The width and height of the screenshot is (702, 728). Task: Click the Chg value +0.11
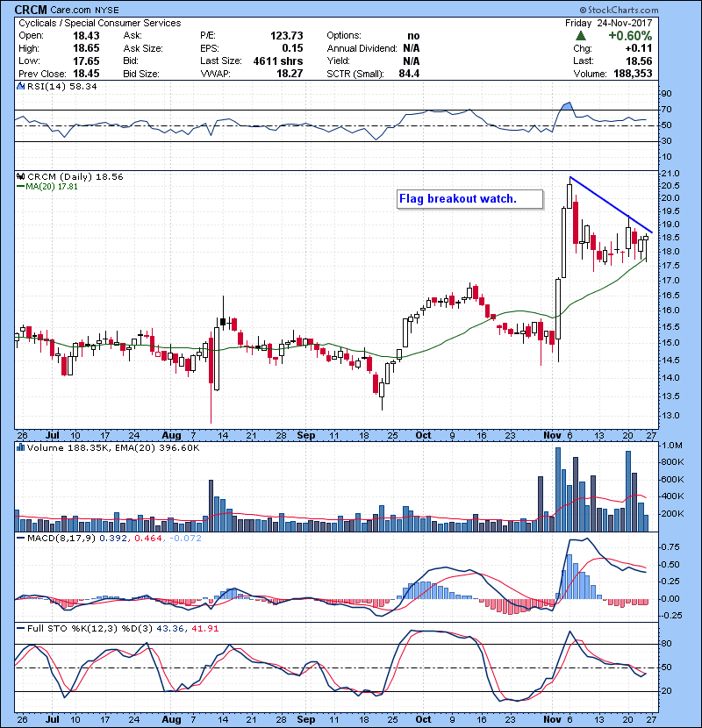(638, 48)
